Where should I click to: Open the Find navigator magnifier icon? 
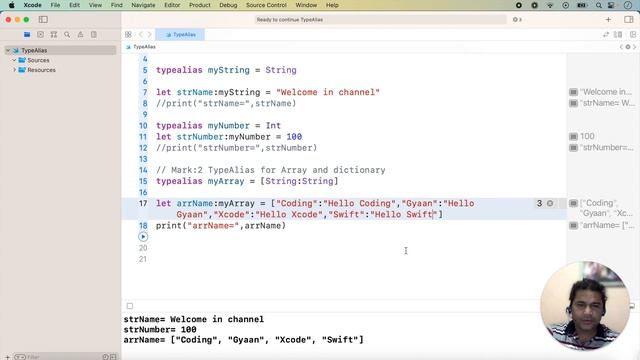67,35
